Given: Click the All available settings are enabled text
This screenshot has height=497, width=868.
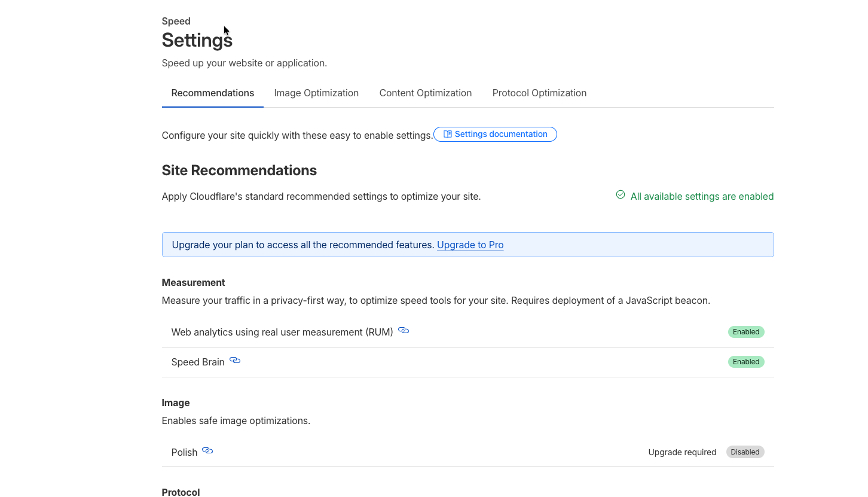Looking at the screenshot, I should pyautogui.click(x=702, y=197).
